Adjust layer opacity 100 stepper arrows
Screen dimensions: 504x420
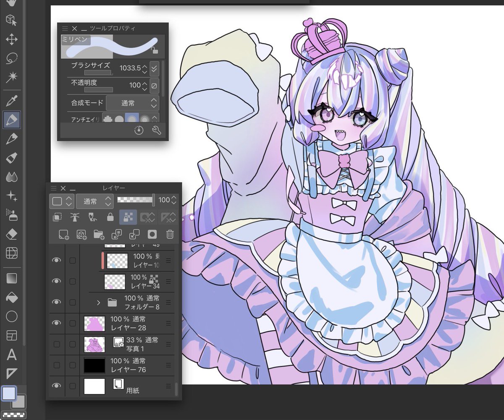pos(174,200)
